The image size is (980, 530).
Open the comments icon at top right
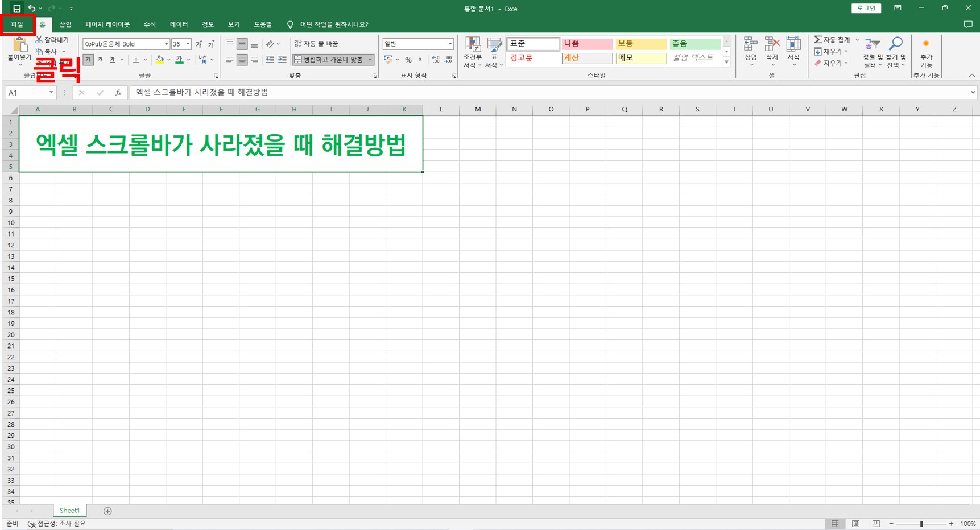(968, 24)
